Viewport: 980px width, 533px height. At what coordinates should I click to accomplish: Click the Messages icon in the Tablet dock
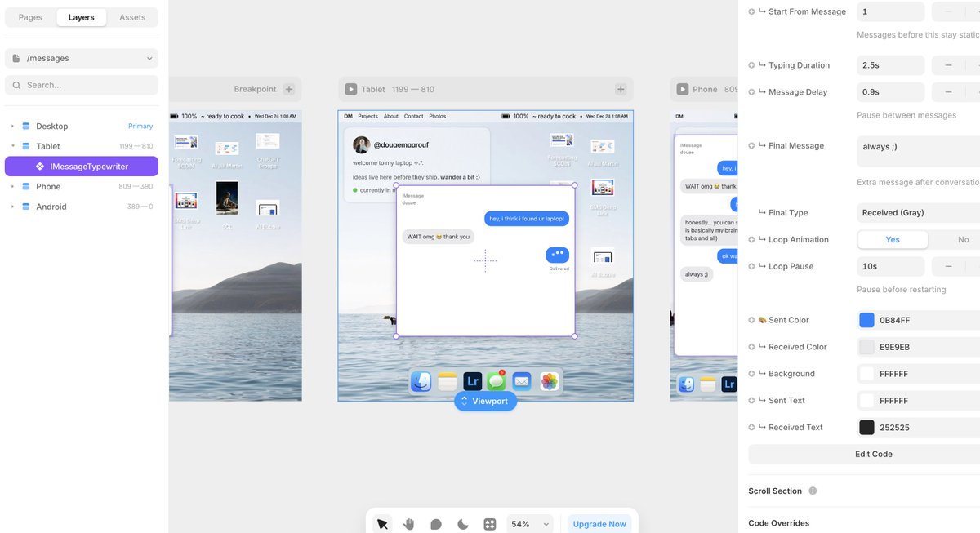[x=497, y=381]
